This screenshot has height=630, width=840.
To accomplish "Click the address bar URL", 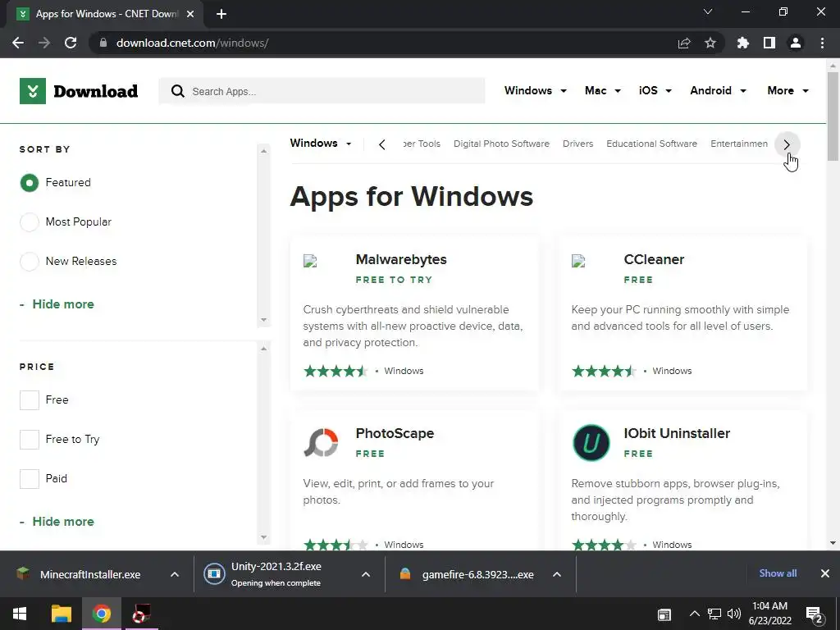I will (x=192, y=43).
